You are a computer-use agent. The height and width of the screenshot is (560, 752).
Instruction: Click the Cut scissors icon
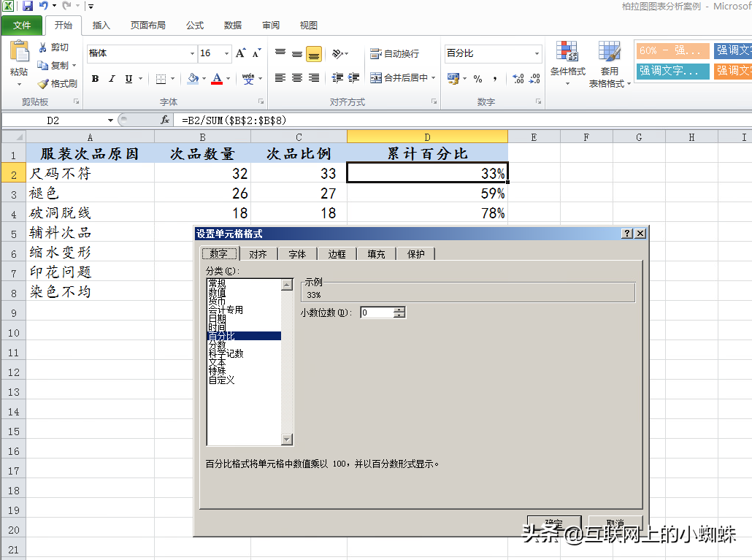[x=43, y=47]
